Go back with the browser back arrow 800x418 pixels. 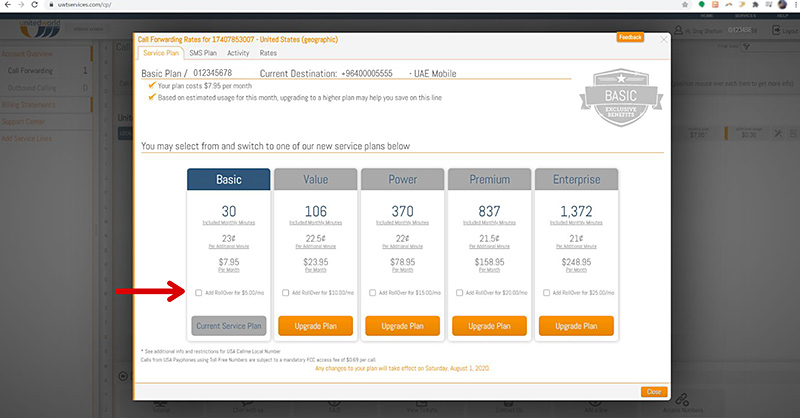pyautogui.click(x=7, y=5)
